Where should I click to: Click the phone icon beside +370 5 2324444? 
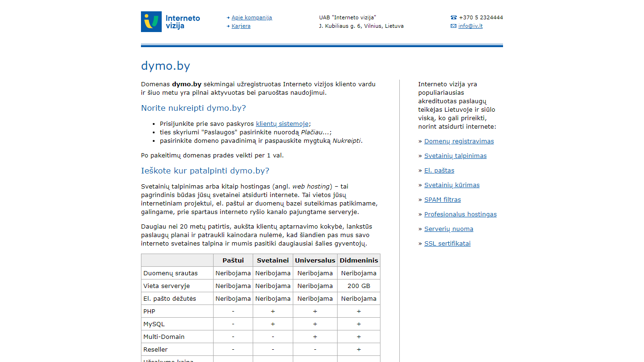pyautogui.click(x=454, y=17)
